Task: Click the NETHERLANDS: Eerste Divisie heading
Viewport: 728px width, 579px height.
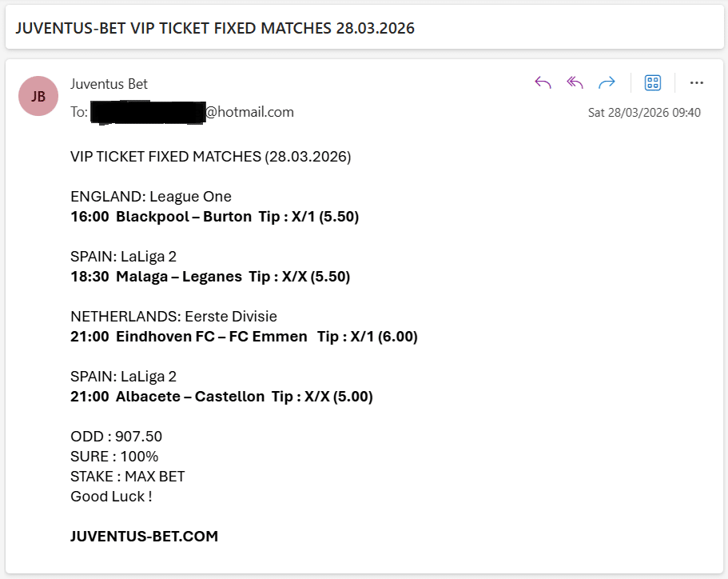Action: (x=173, y=317)
